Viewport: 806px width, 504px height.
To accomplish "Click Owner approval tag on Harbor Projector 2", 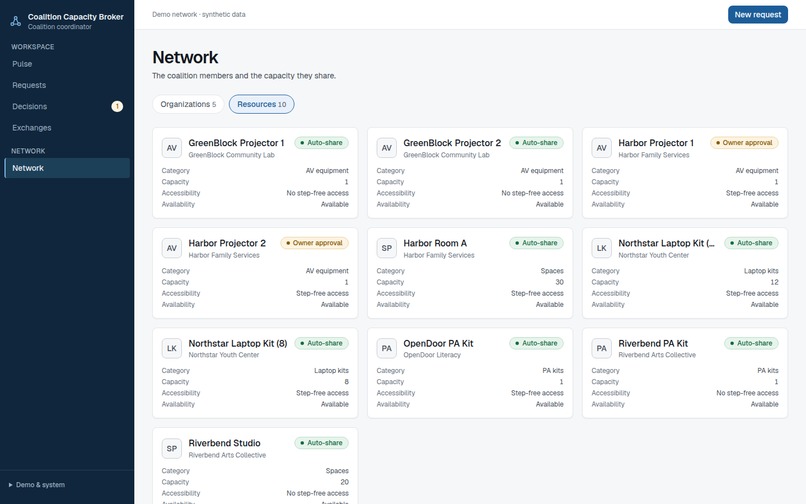I will (315, 243).
